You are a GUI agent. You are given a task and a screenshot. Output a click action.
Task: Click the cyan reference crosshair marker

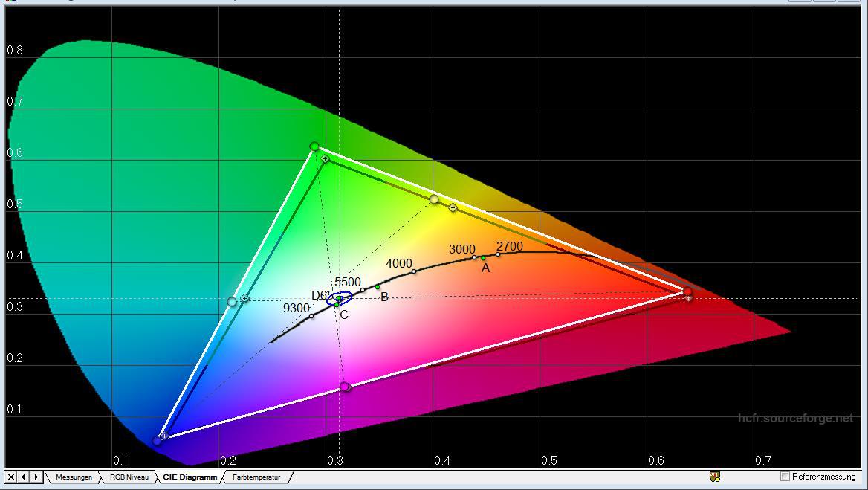[x=244, y=298]
